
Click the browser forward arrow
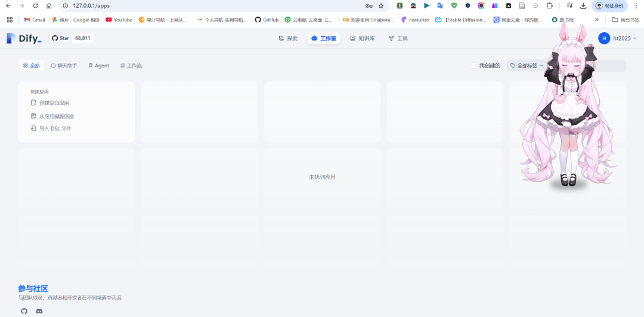22,6
